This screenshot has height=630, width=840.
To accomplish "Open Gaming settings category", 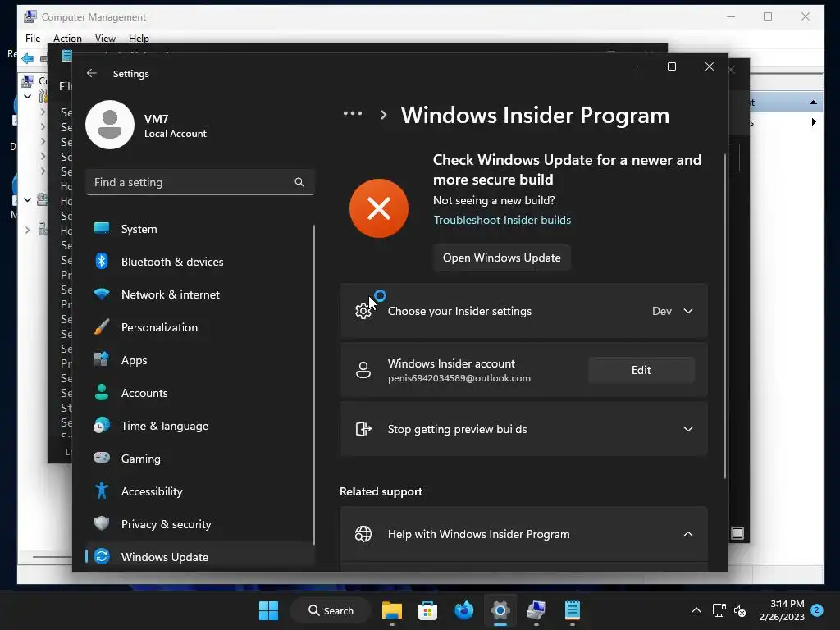I will point(199,459).
